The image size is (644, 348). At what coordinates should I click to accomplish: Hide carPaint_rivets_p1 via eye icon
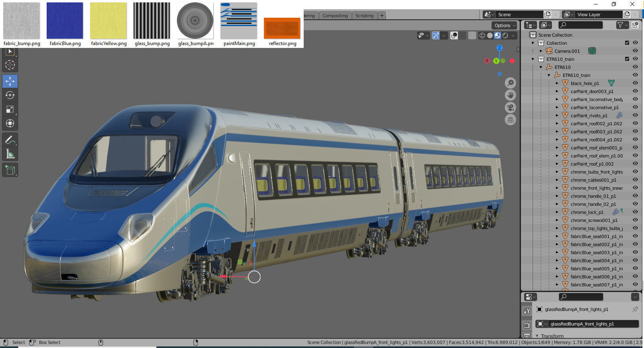coord(636,115)
